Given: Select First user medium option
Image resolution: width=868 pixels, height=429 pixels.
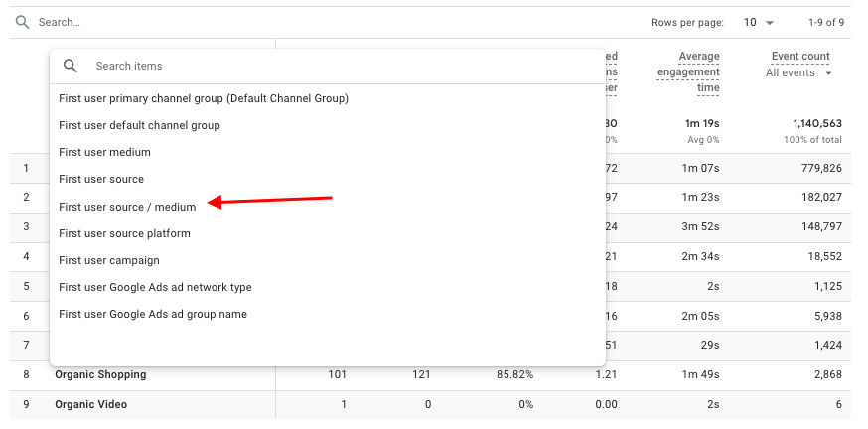Looking at the screenshot, I should click(x=104, y=152).
